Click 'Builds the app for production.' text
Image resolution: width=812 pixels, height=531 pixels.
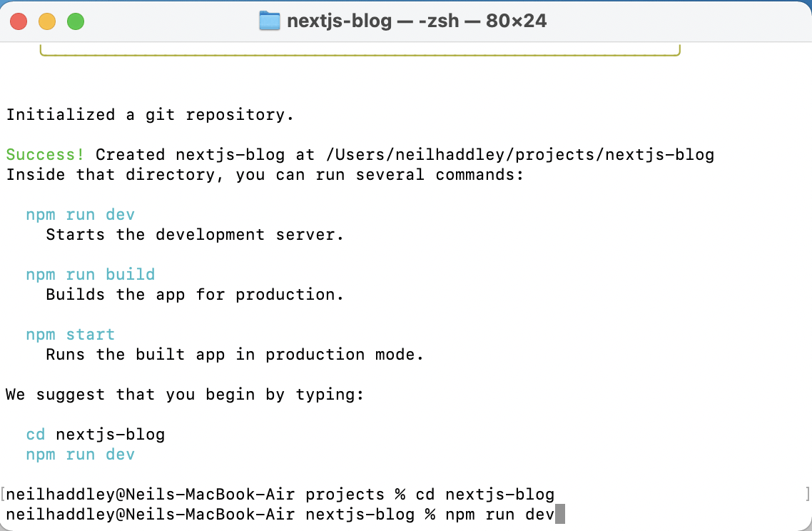(x=195, y=294)
